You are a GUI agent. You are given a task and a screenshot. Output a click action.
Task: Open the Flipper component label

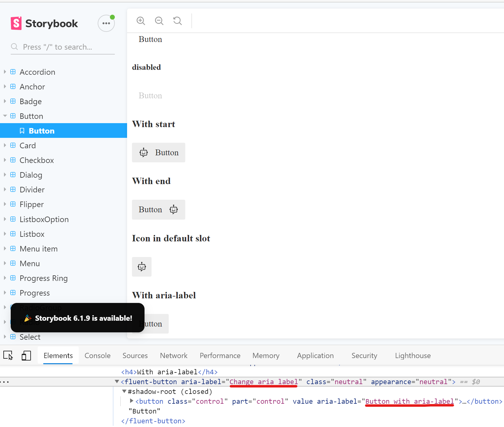[x=32, y=204]
